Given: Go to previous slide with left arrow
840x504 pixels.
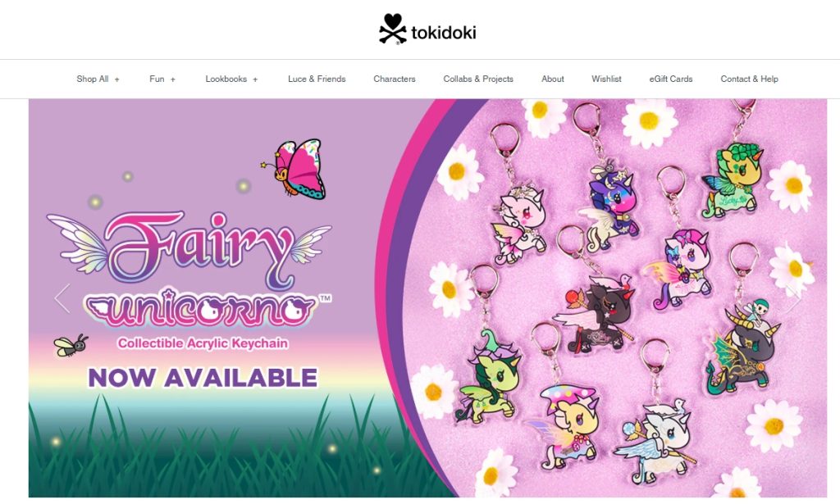Looking at the screenshot, I should [62, 298].
